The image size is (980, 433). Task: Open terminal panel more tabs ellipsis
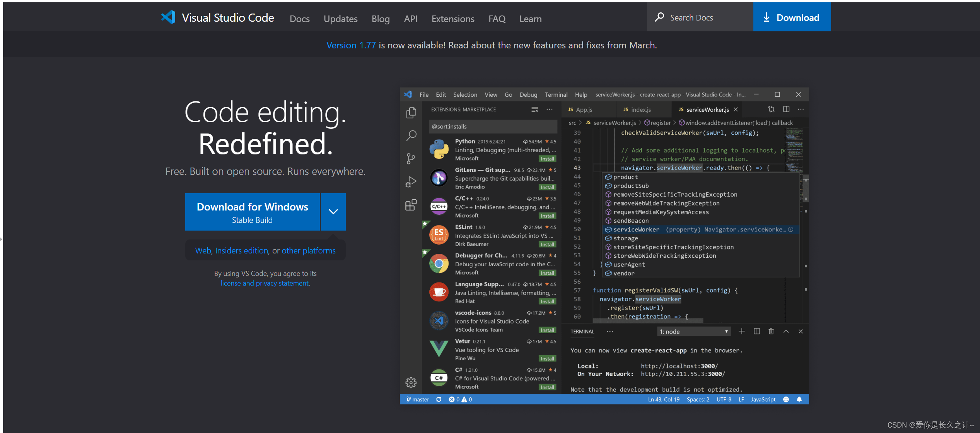610,332
